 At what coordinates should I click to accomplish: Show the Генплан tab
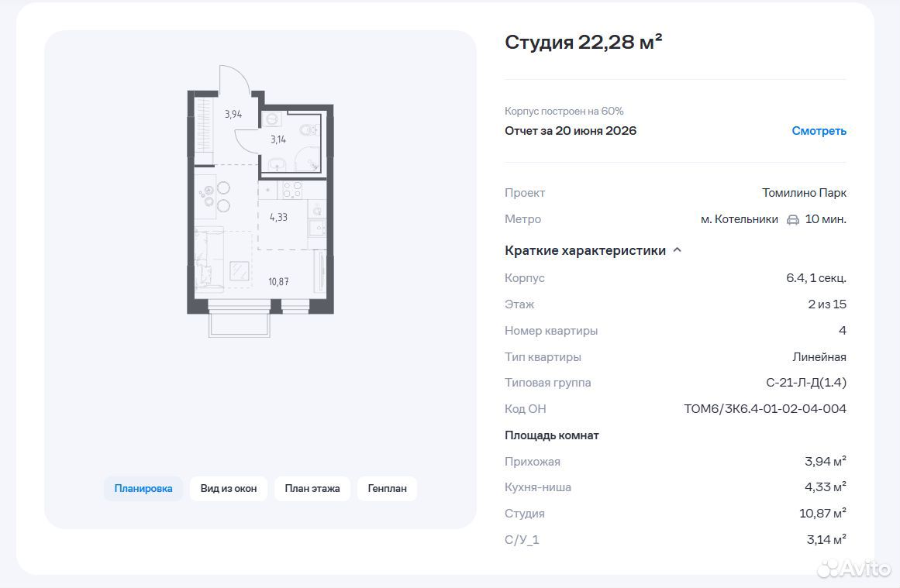[x=387, y=489]
